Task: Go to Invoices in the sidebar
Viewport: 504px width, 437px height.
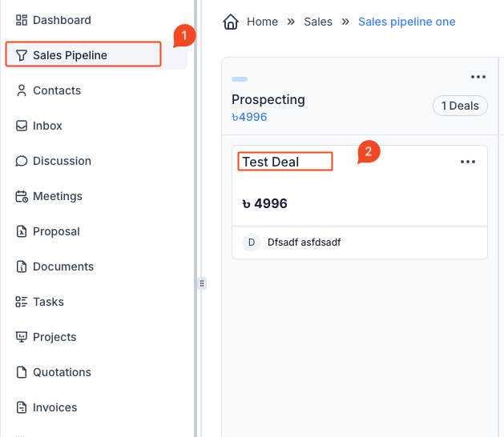Action: pyautogui.click(x=54, y=407)
